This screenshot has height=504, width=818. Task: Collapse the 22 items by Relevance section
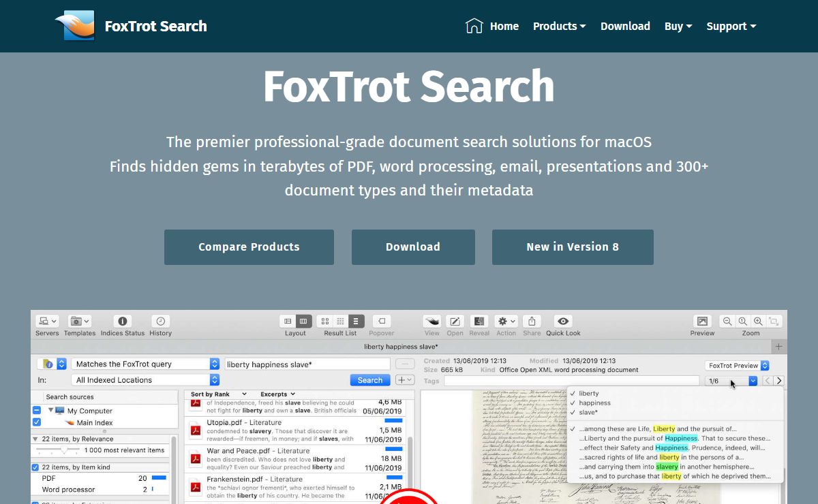(35, 439)
